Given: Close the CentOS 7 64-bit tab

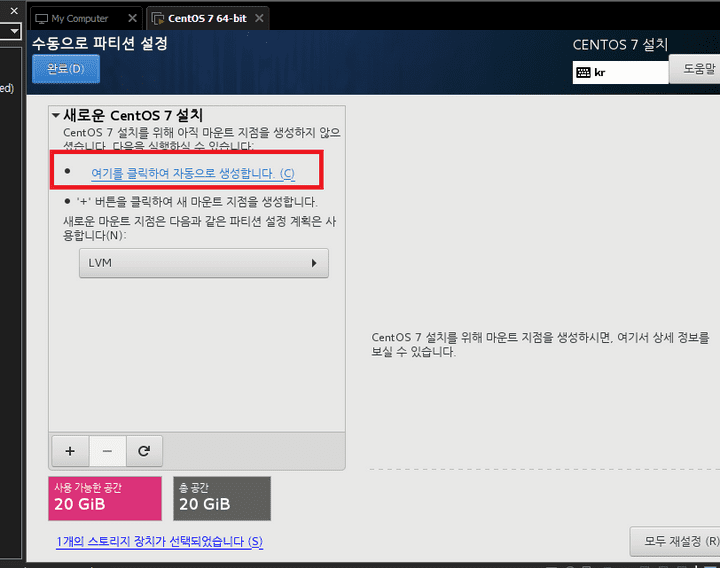Looking at the screenshot, I should pyautogui.click(x=259, y=18).
